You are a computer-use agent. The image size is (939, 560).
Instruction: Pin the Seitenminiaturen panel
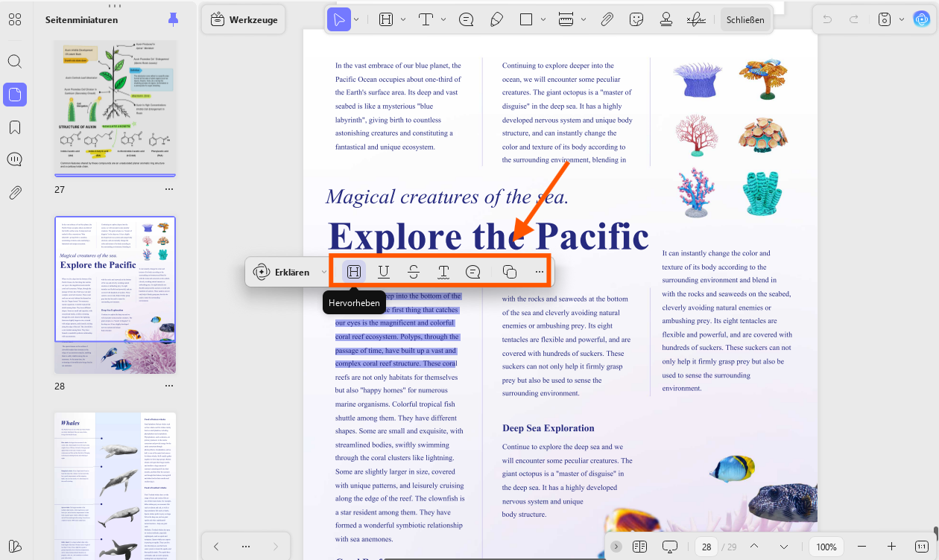point(174,19)
